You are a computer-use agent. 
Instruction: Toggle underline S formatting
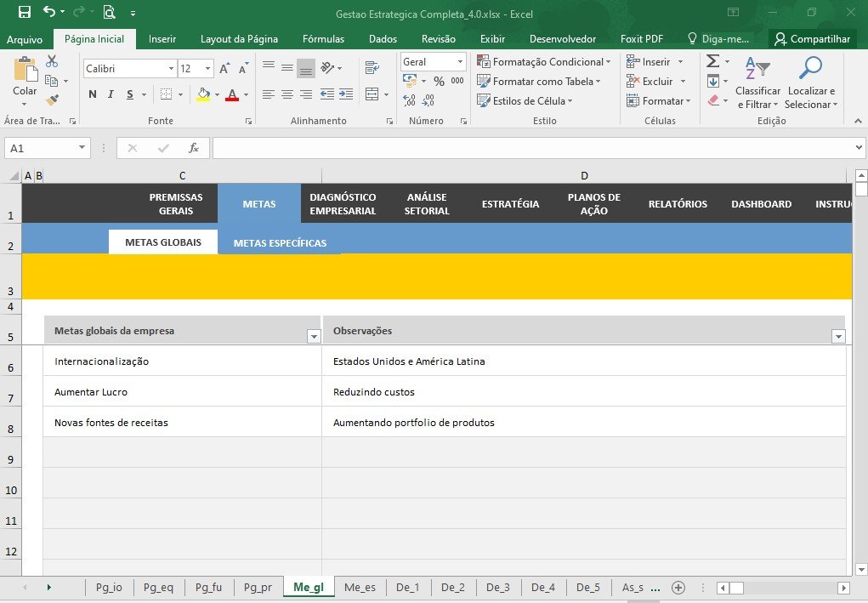pyautogui.click(x=129, y=94)
